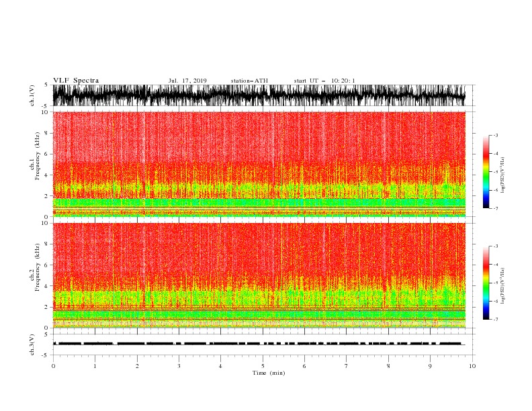The image size is (532, 411).
Task: Click the "10" frequency tick of ch.1 spectrogram
Action: pos(45,112)
